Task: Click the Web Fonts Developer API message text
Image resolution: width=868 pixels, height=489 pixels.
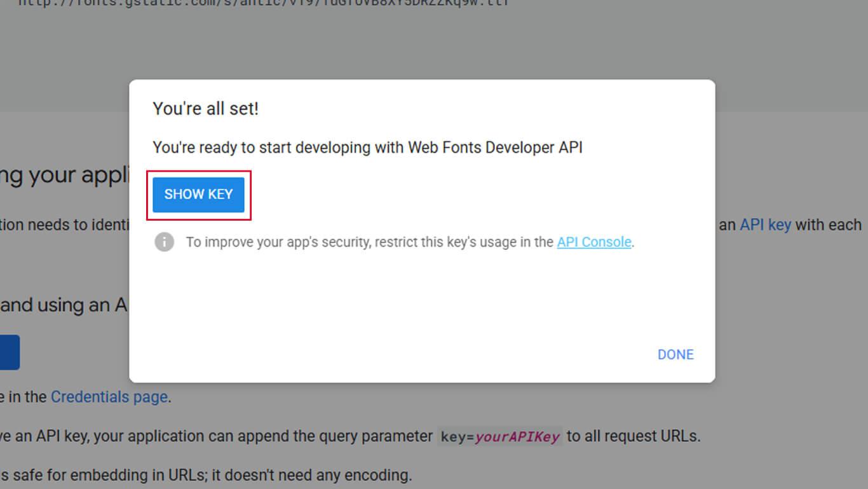Action: 367,148
